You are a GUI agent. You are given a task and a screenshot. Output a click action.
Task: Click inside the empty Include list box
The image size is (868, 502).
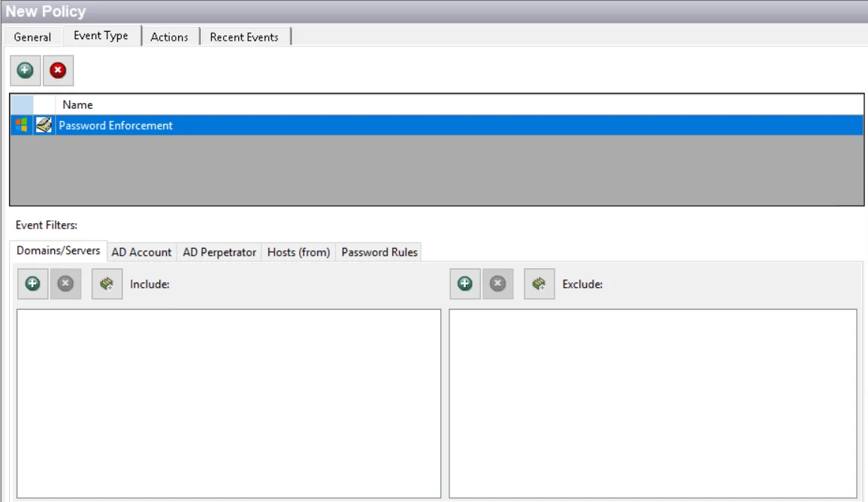pyautogui.click(x=228, y=402)
